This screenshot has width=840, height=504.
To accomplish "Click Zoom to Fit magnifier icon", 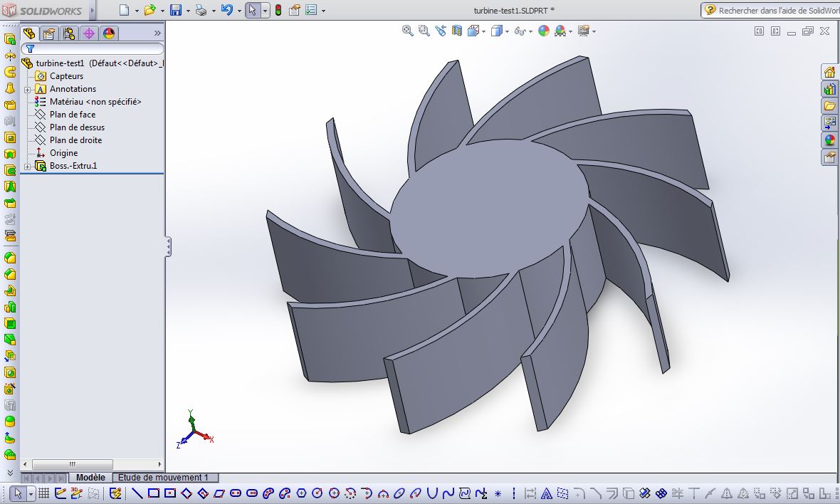I will 408,31.
